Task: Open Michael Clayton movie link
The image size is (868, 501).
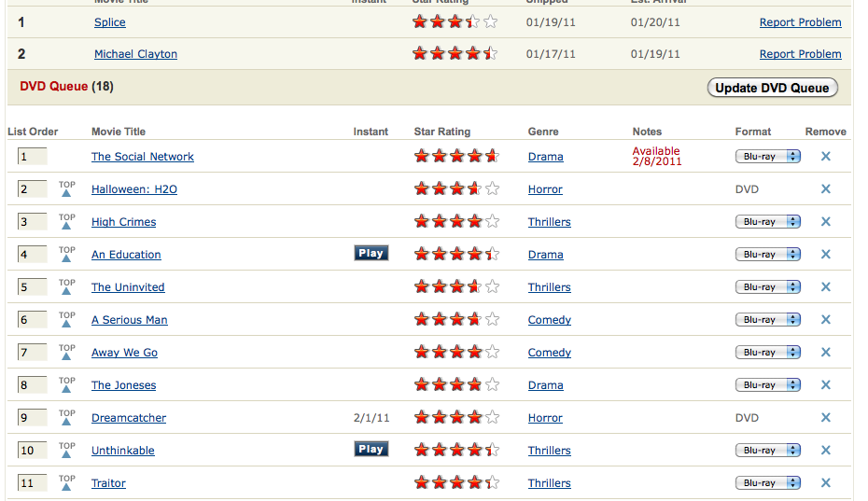Action: pos(135,54)
